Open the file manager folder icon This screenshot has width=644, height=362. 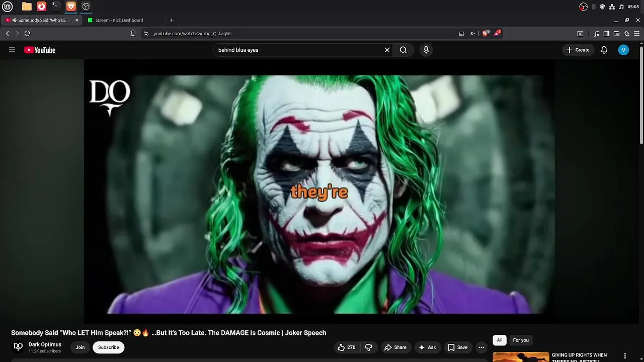point(27,7)
